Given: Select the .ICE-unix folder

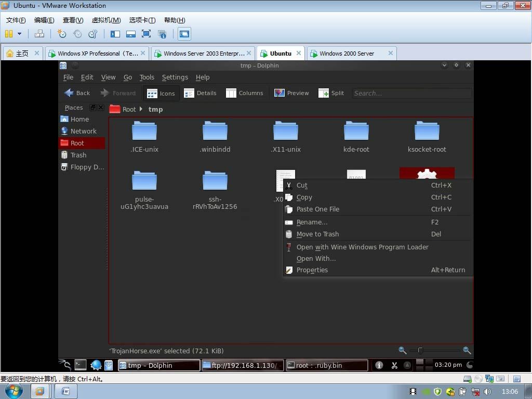Looking at the screenshot, I should [144, 137].
